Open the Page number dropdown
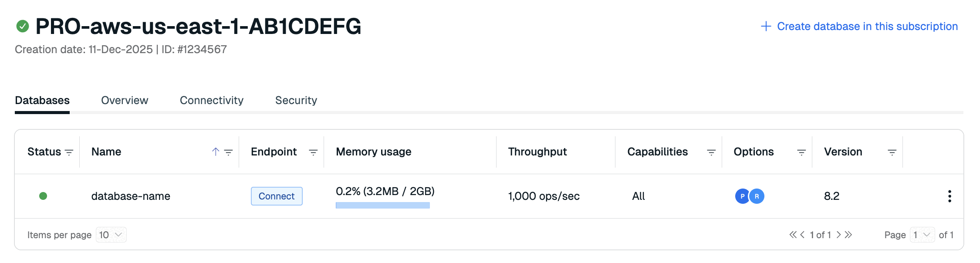 (x=922, y=235)
